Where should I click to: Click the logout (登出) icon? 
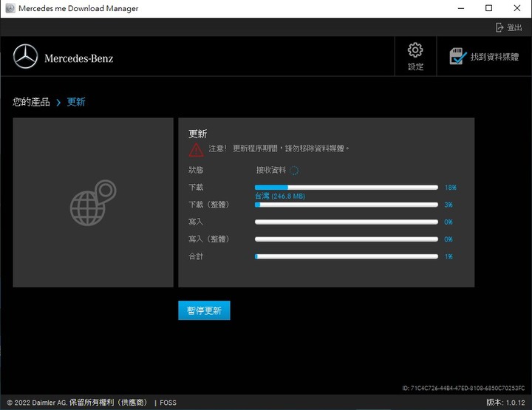click(x=499, y=27)
